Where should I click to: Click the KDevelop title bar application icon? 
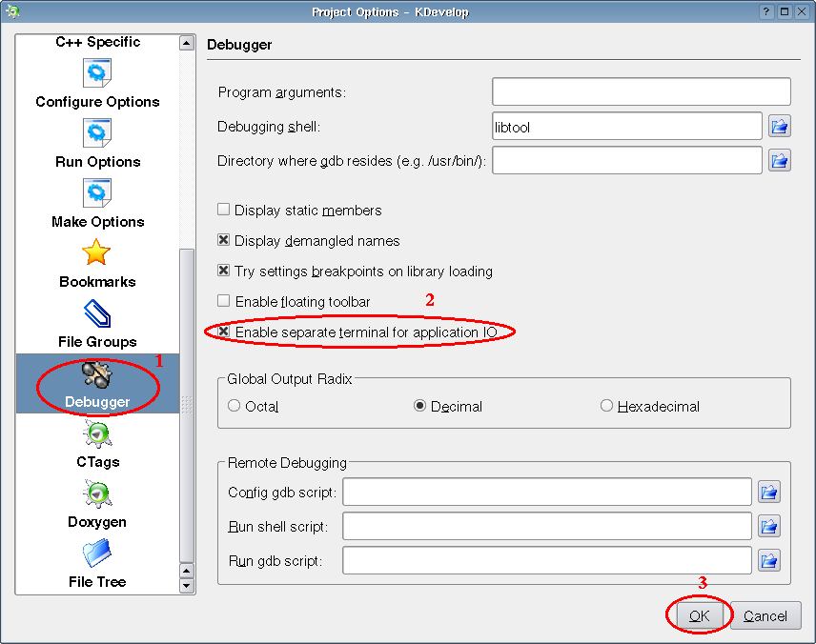pyautogui.click(x=12, y=10)
